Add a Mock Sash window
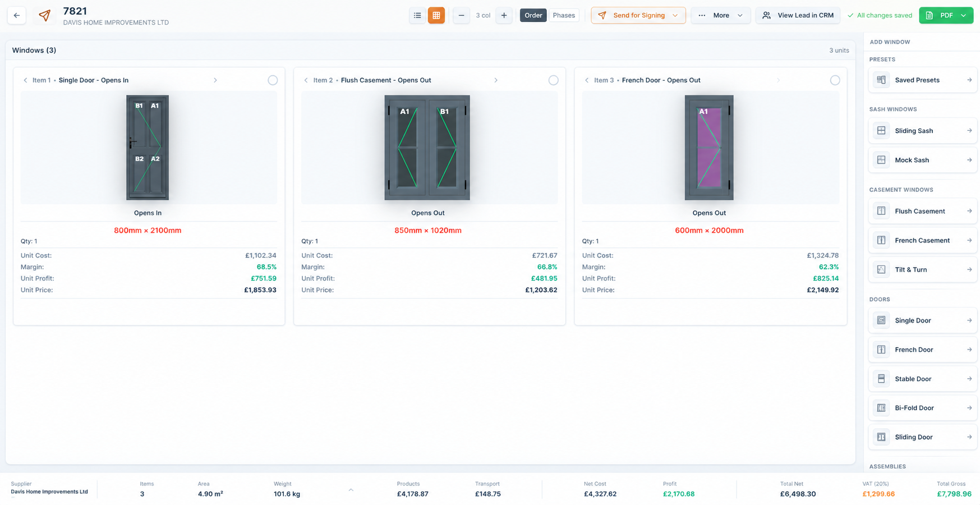Viewport: 980px width, 505px height. tap(923, 160)
